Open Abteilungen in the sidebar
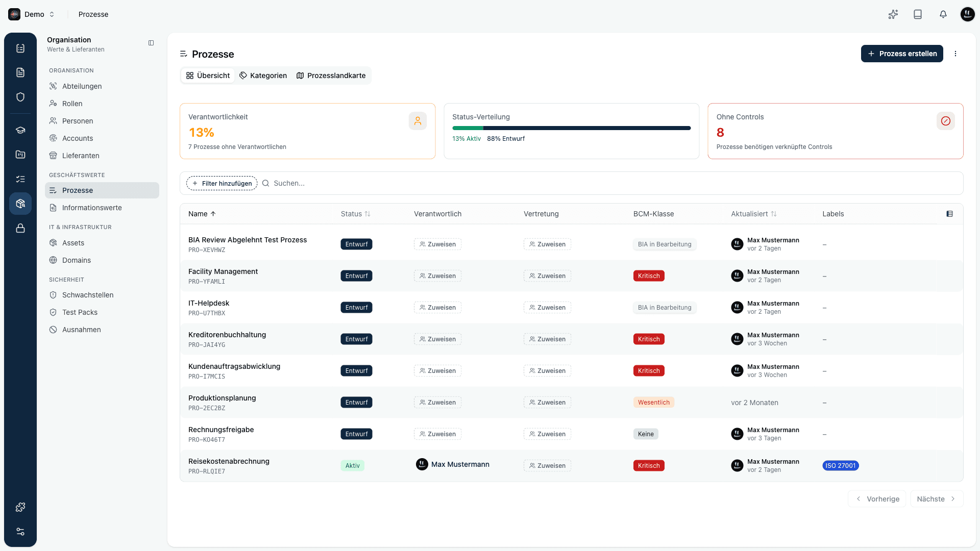Image resolution: width=980 pixels, height=551 pixels. point(102,86)
